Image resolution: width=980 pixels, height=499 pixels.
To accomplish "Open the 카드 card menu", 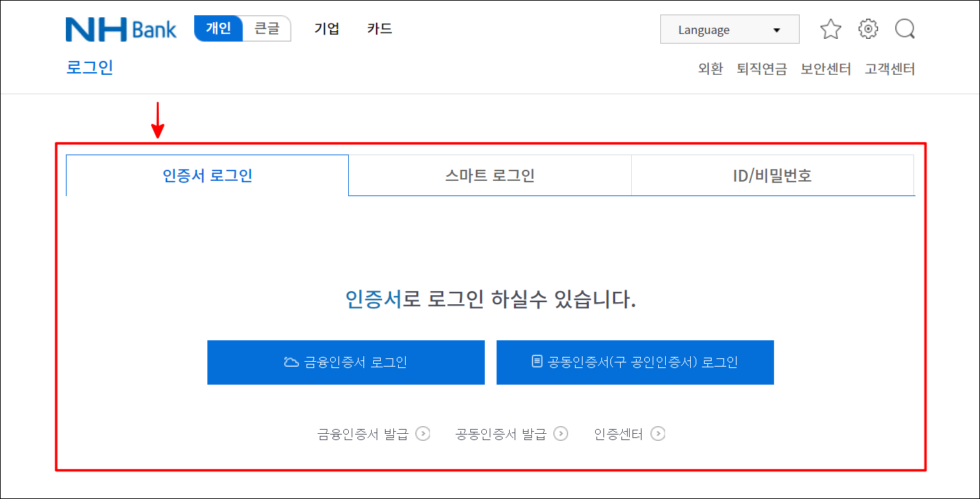I will (379, 28).
